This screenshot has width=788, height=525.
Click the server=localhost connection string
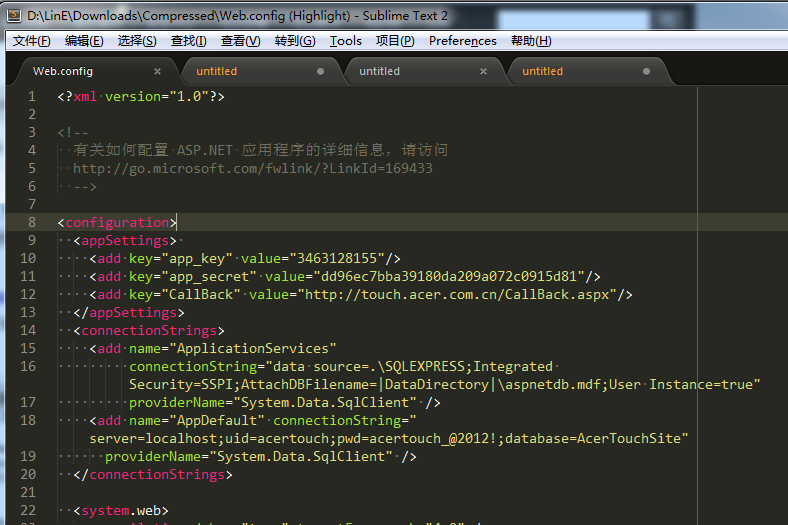click(x=388, y=439)
